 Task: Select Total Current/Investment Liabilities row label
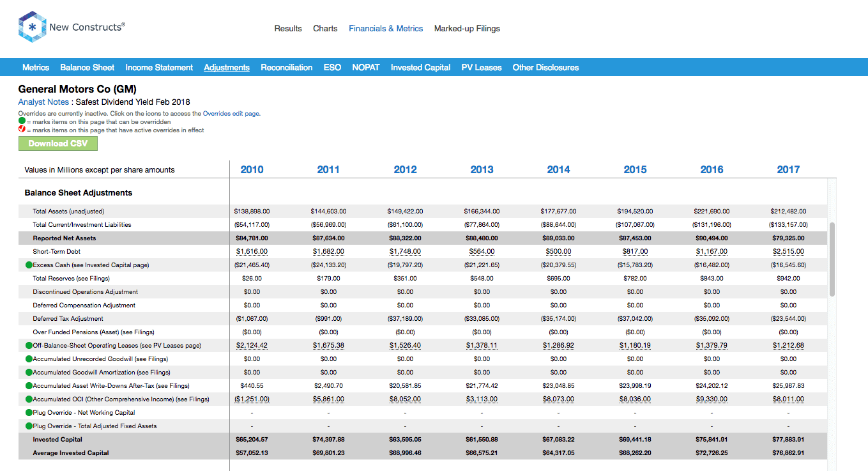(81, 225)
